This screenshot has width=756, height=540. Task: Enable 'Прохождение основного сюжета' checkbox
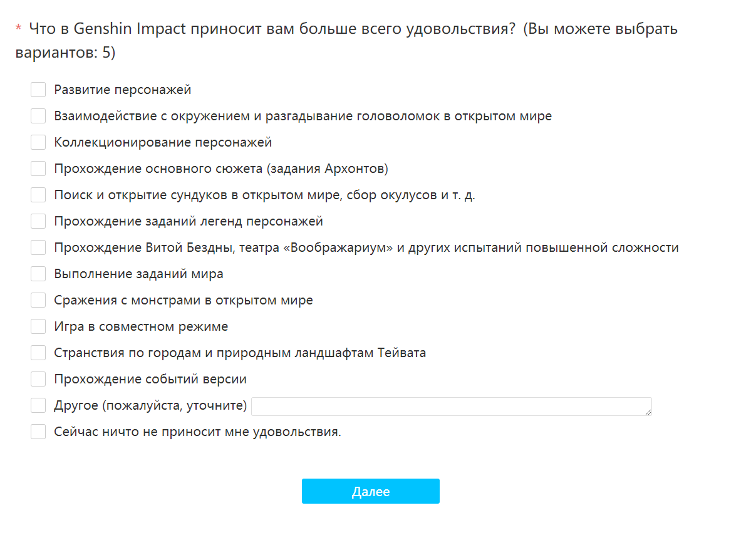point(38,169)
